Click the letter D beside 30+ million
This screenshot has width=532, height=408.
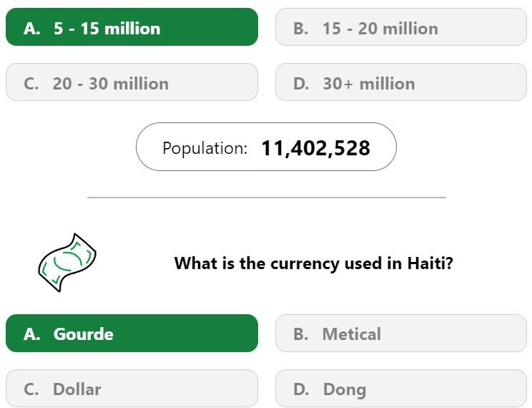point(301,84)
